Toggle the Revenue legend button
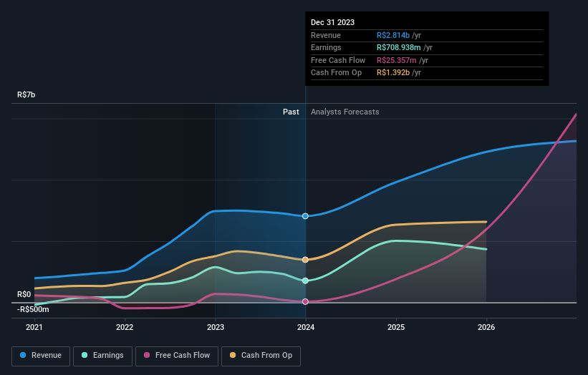The width and height of the screenshot is (588, 375). click(x=41, y=356)
